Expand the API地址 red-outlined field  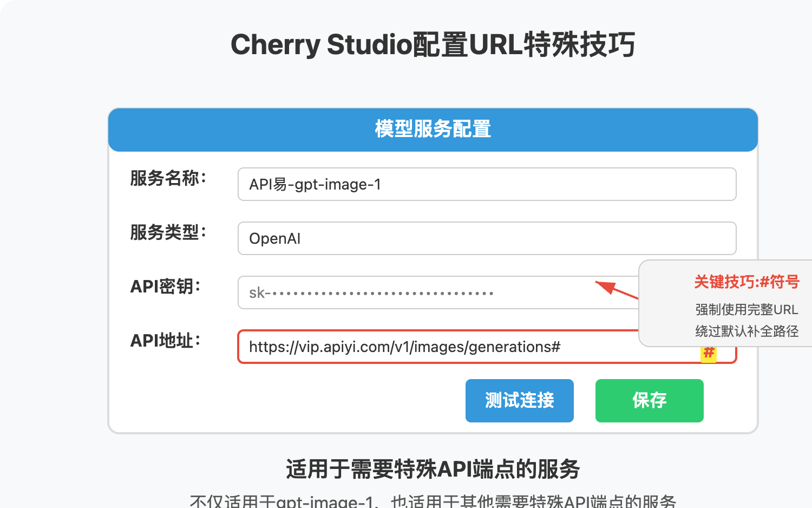486,347
